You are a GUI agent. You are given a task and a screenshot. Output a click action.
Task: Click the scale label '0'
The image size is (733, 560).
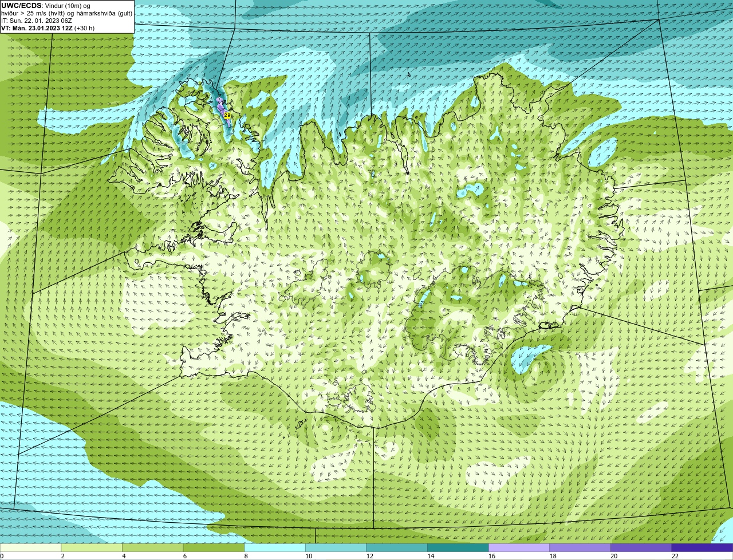(2, 556)
